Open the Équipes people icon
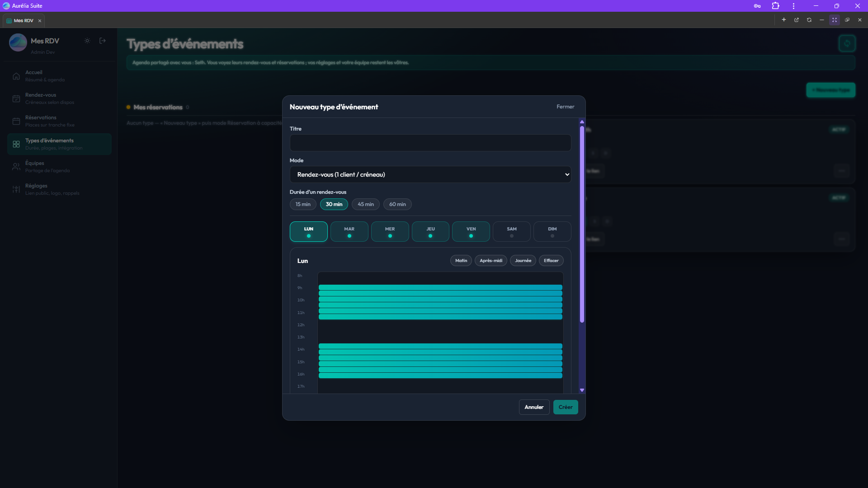Image resolution: width=868 pixels, height=488 pixels. (16, 167)
